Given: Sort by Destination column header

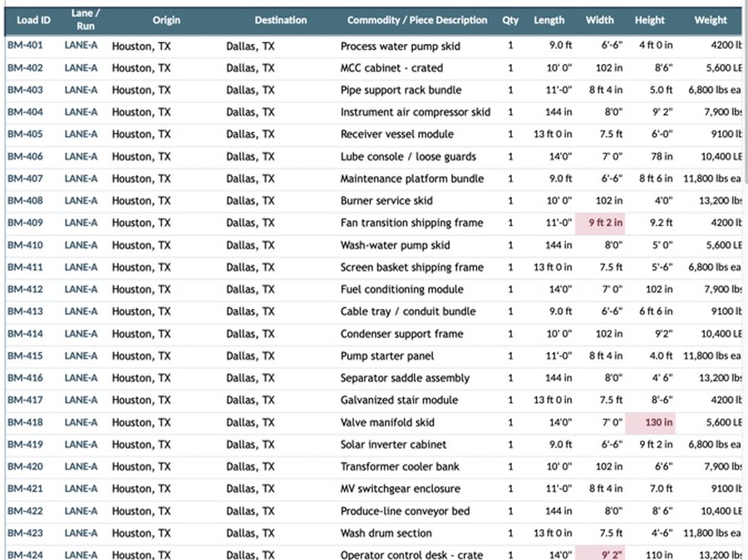Looking at the screenshot, I should (281, 20).
